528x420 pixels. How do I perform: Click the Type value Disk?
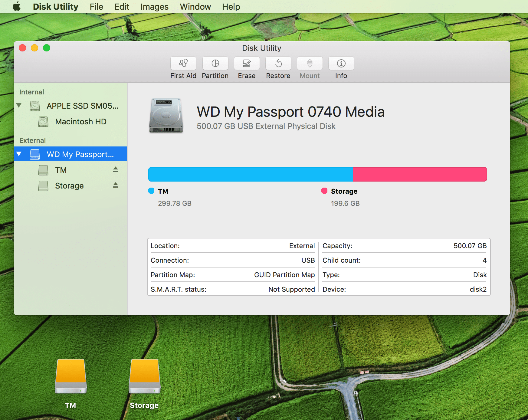(x=480, y=275)
